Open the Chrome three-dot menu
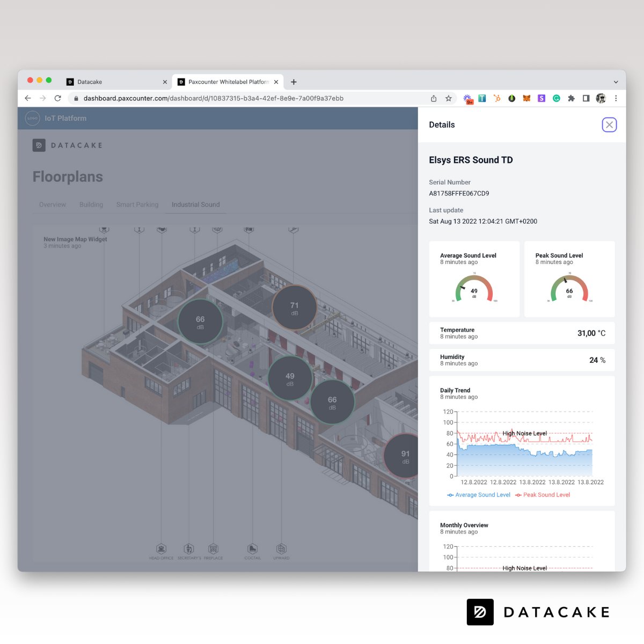644x644 pixels. click(616, 98)
